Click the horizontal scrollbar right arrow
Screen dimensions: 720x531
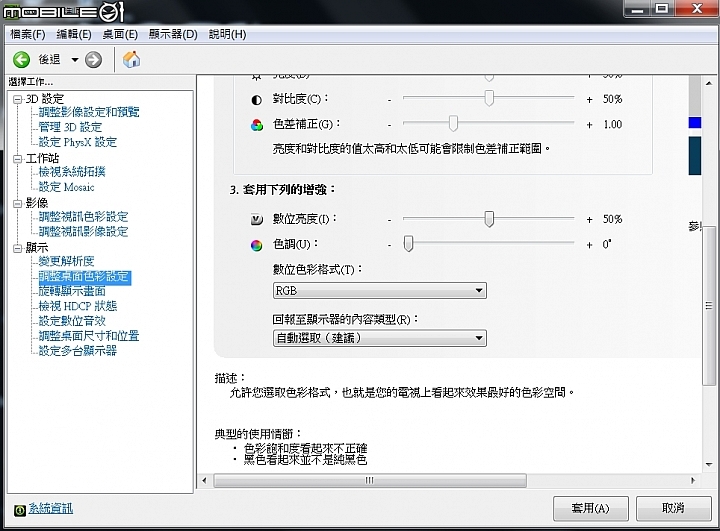(x=693, y=480)
